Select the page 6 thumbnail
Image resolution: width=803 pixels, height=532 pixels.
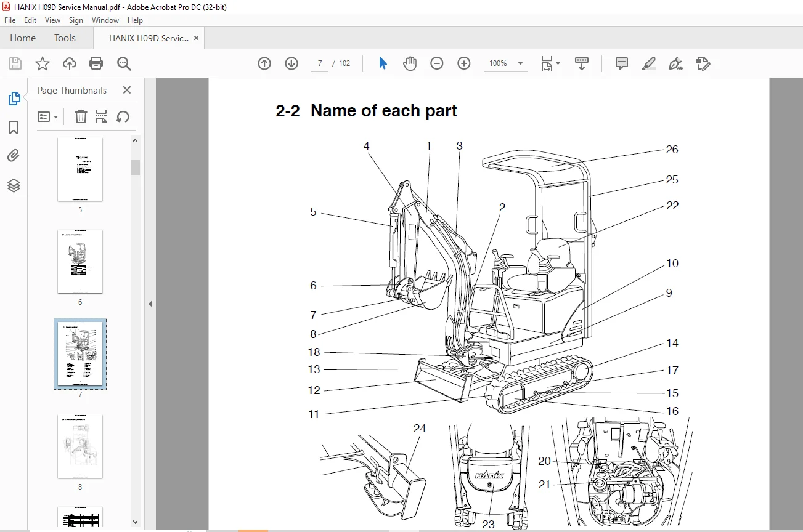80,262
